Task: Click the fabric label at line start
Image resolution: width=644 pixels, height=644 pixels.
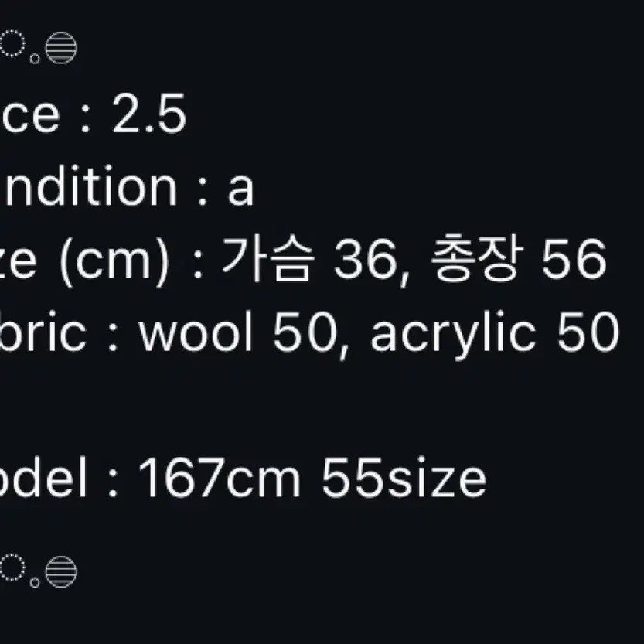Action: click(x=43, y=331)
